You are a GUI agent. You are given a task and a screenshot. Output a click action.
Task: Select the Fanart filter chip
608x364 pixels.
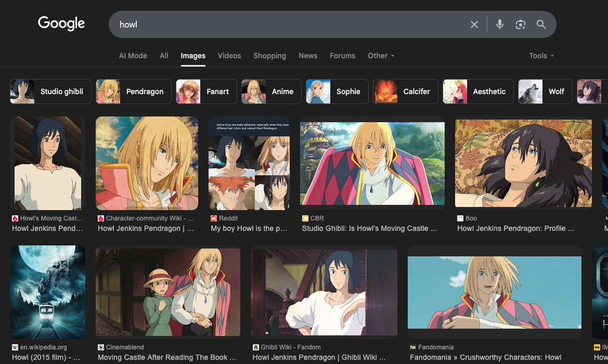coord(206,92)
